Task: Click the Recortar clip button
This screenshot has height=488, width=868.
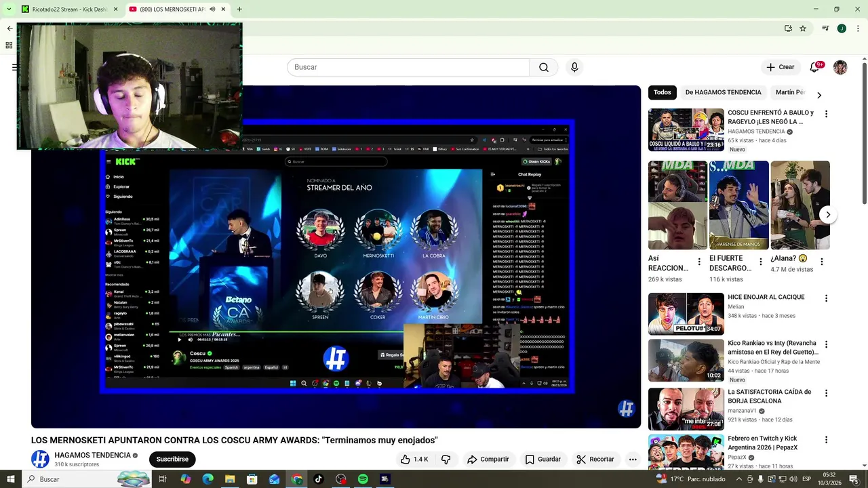Action: (x=595, y=459)
